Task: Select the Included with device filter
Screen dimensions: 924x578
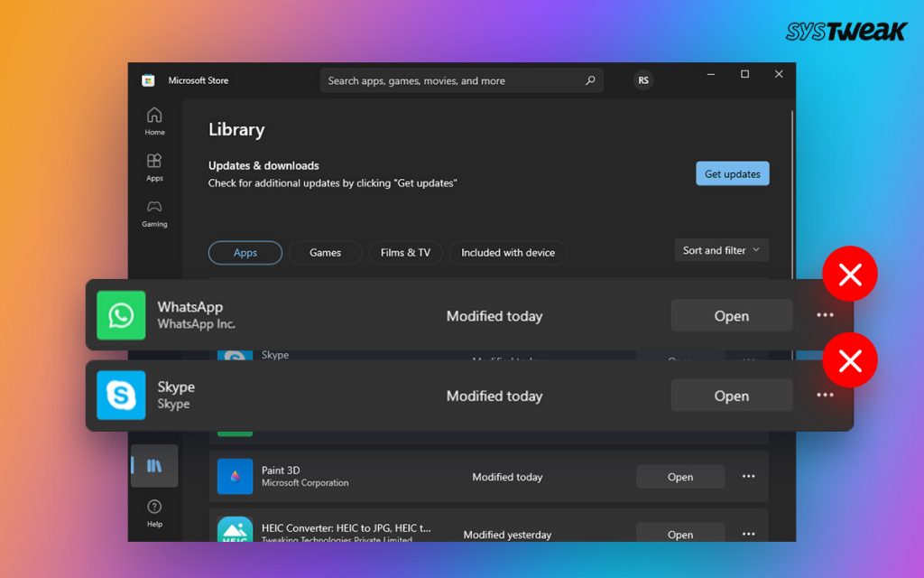Action: [x=508, y=253]
